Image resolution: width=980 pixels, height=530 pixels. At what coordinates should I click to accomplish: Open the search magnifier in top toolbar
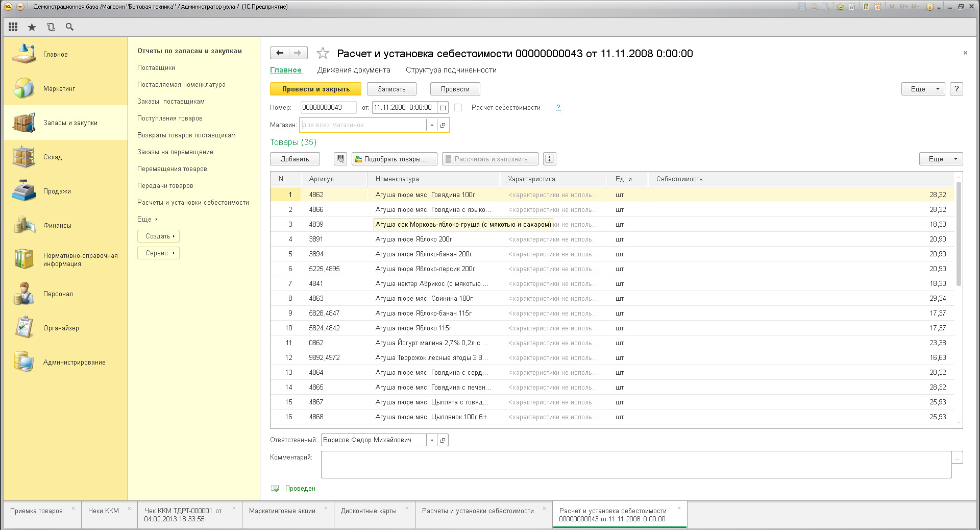(69, 27)
